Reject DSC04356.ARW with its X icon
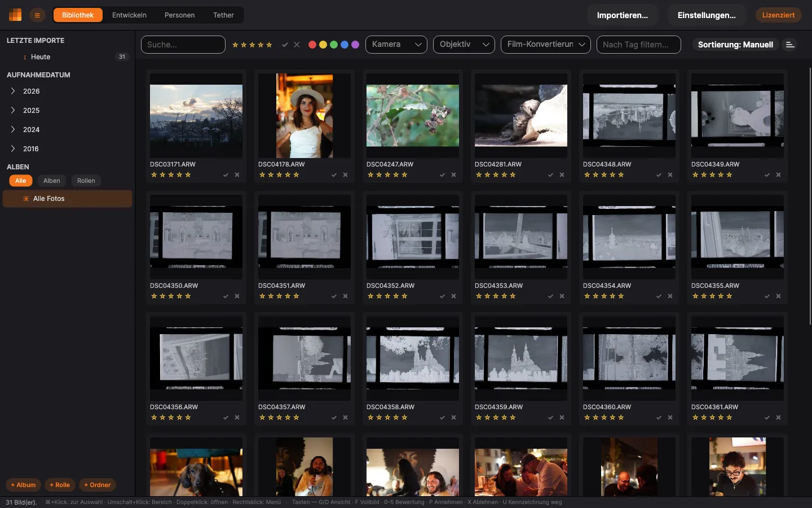Image resolution: width=812 pixels, height=508 pixels. [237, 418]
